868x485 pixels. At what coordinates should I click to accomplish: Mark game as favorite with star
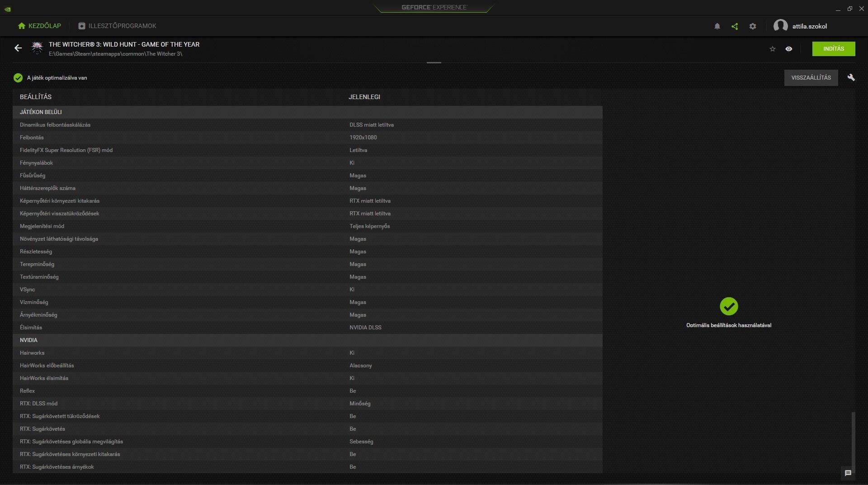pyautogui.click(x=772, y=49)
